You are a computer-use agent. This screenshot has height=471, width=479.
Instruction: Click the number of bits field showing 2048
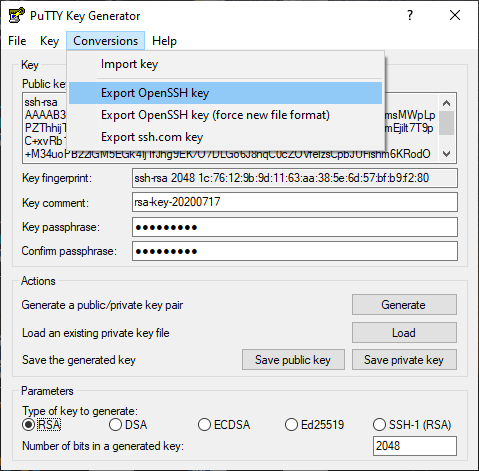(415, 446)
